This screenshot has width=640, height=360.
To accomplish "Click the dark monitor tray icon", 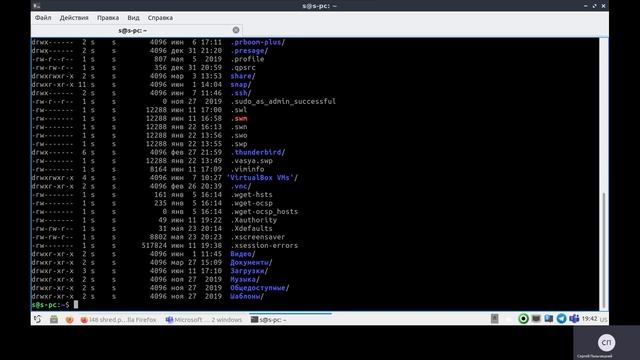I will (536, 319).
